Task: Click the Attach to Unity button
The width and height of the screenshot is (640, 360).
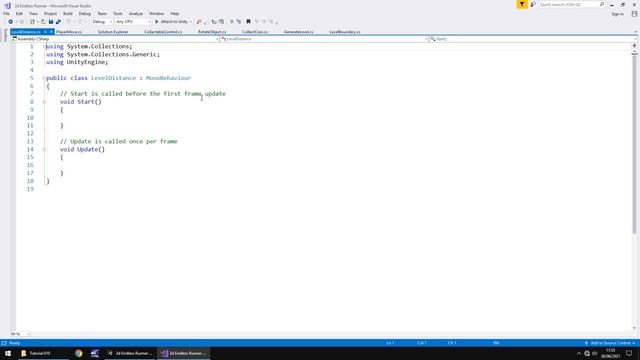Action: pos(171,22)
